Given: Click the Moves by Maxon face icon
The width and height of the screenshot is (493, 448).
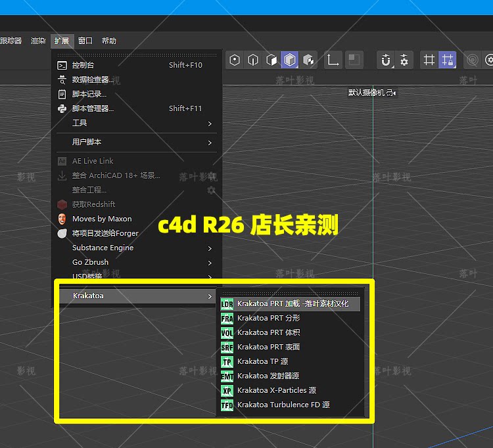Looking at the screenshot, I should tap(62, 219).
